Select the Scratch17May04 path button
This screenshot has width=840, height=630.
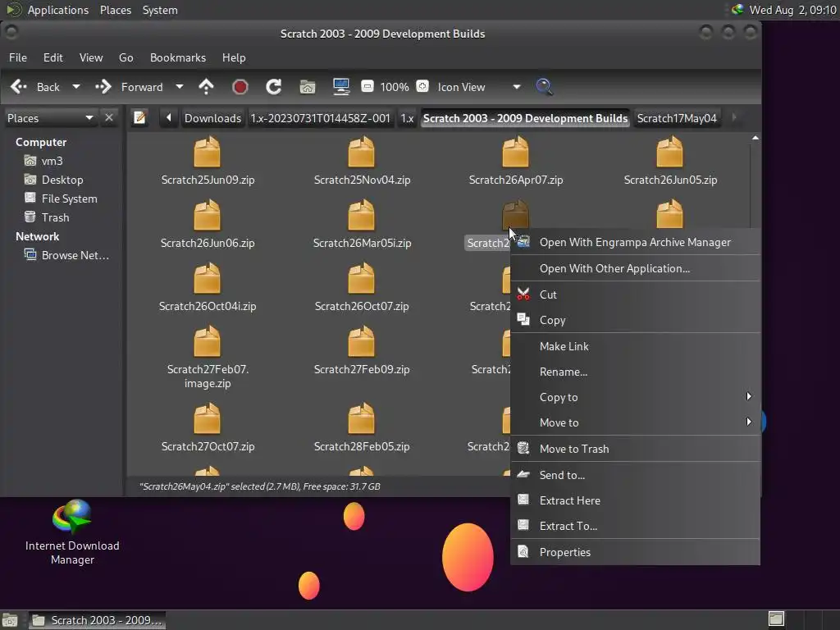pyautogui.click(x=677, y=118)
